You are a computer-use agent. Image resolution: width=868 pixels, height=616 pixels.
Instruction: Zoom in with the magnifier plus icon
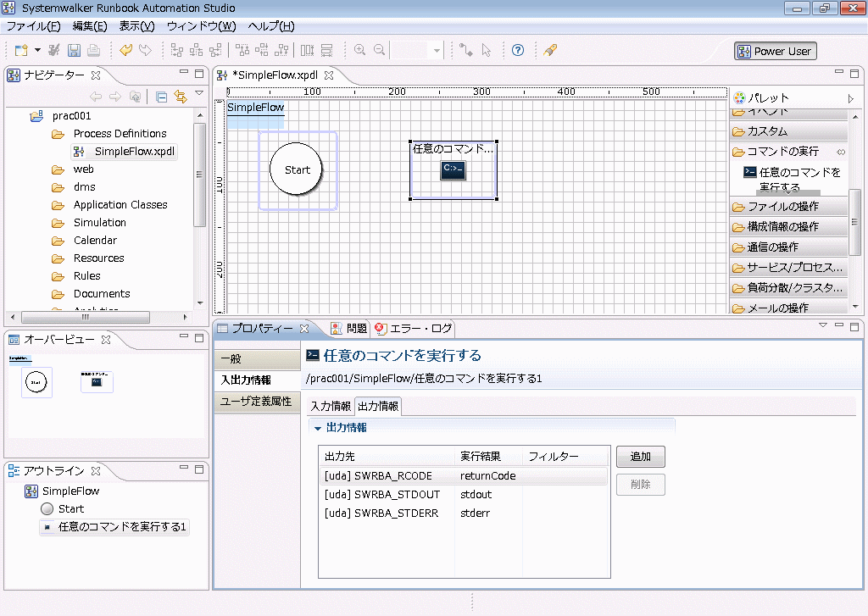point(359,50)
